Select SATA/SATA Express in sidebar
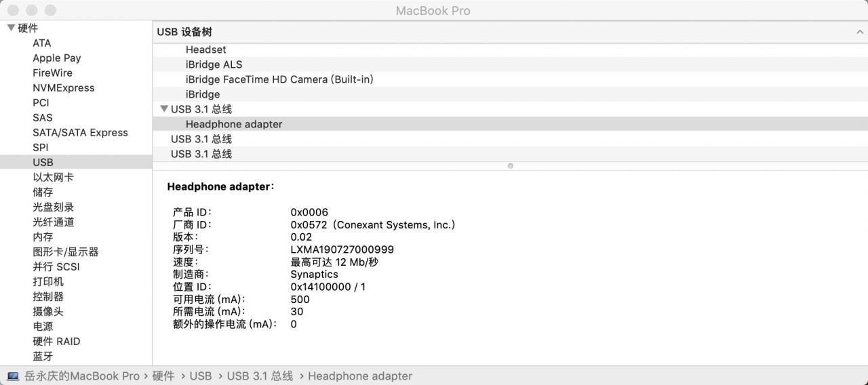Image resolution: width=868 pixels, height=385 pixels. (80, 132)
